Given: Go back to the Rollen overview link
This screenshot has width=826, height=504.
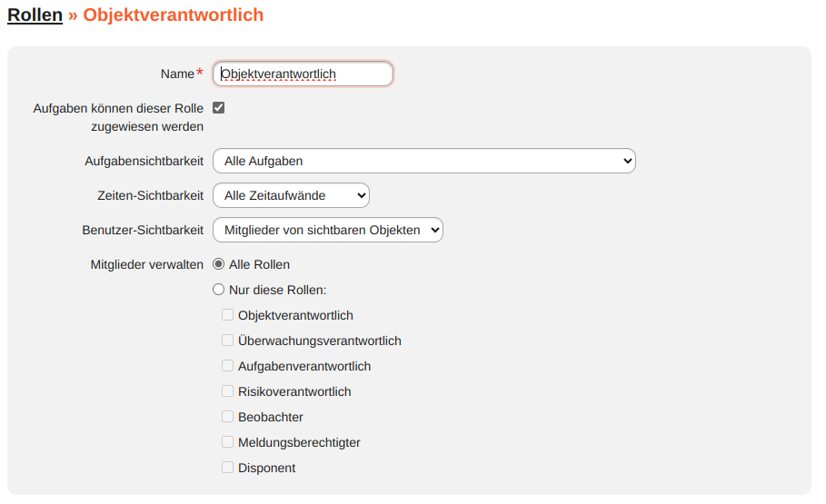Looking at the screenshot, I should pyautogui.click(x=35, y=15).
